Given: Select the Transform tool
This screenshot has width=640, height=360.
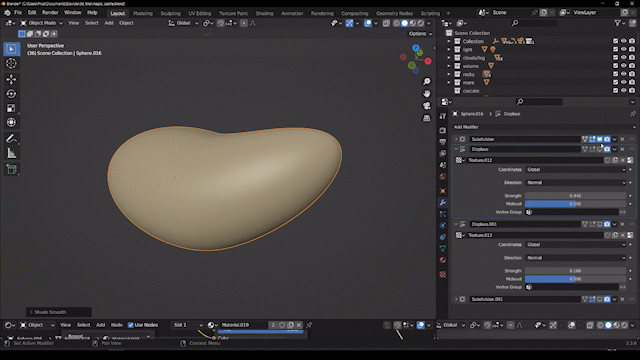Looking at the screenshot, I should tap(11, 122).
